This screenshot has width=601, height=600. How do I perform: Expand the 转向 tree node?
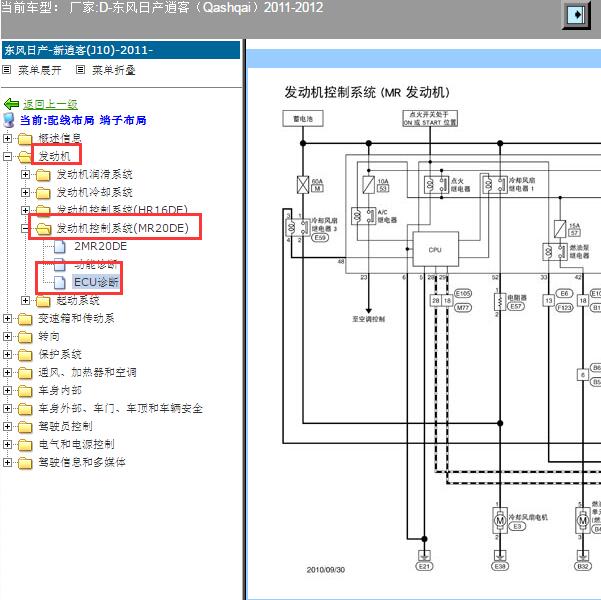7,336
